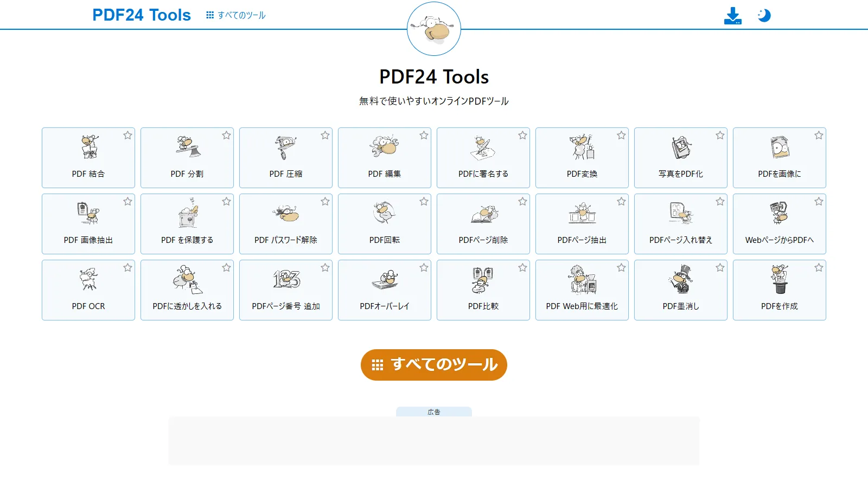Viewport: 868px width, 488px height.
Task: Open the PDF OCR tool tile
Action: (88, 290)
